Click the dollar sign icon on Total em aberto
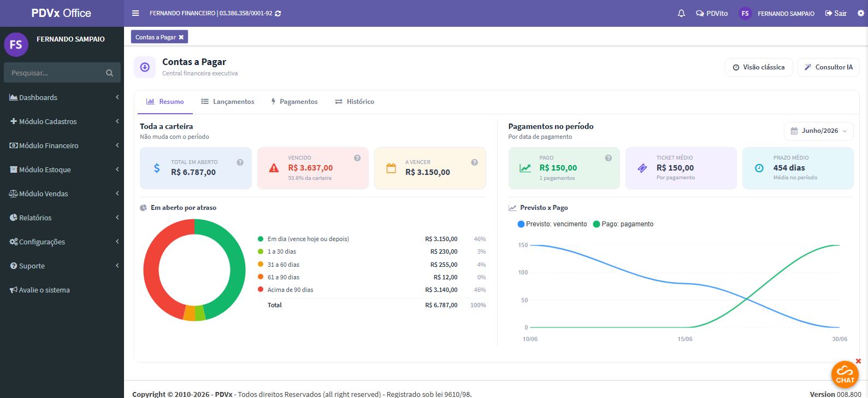The height and width of the screenshot is (398, 868). [157, 168]
